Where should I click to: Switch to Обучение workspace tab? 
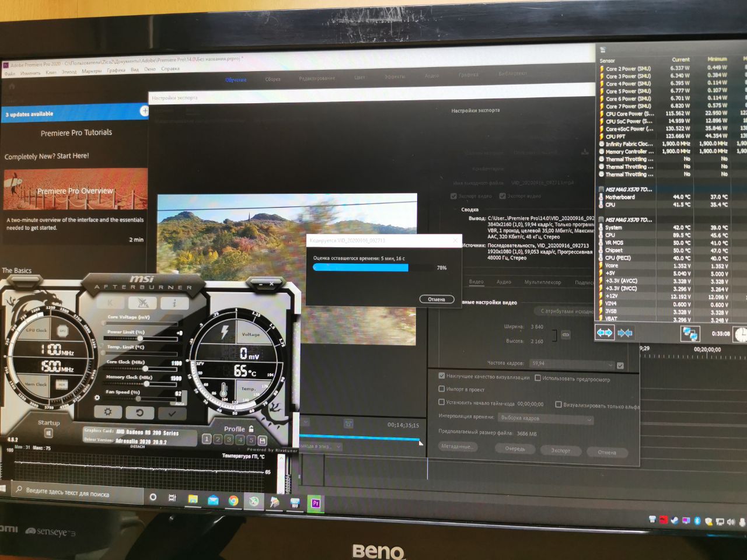coord(236,80)
